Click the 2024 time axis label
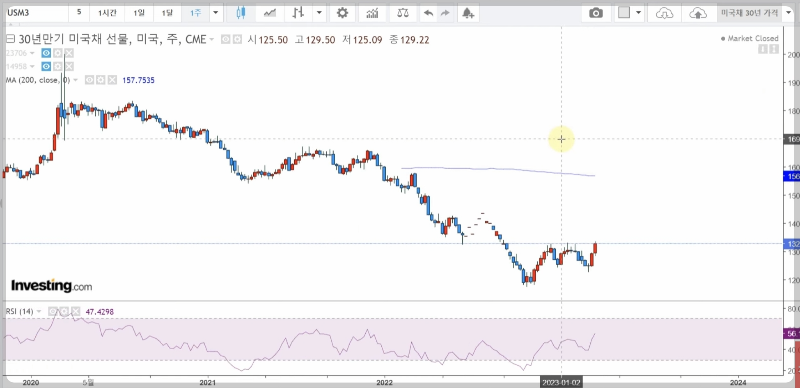 [738, 382]
